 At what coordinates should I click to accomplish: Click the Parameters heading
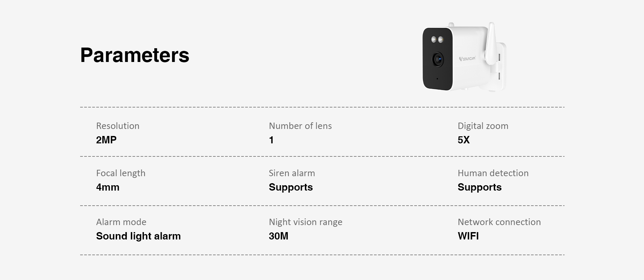[135, 55]
